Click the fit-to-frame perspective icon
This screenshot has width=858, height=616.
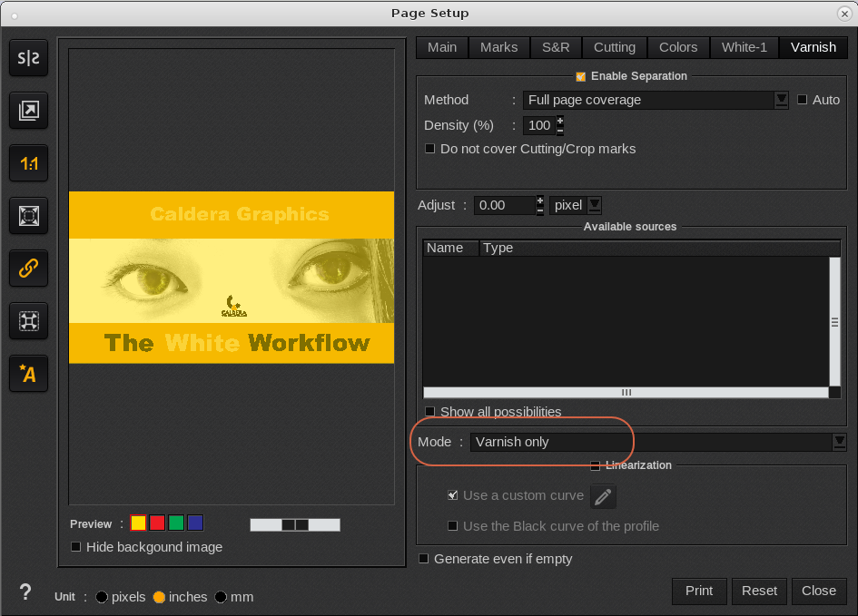click(29, 216)
